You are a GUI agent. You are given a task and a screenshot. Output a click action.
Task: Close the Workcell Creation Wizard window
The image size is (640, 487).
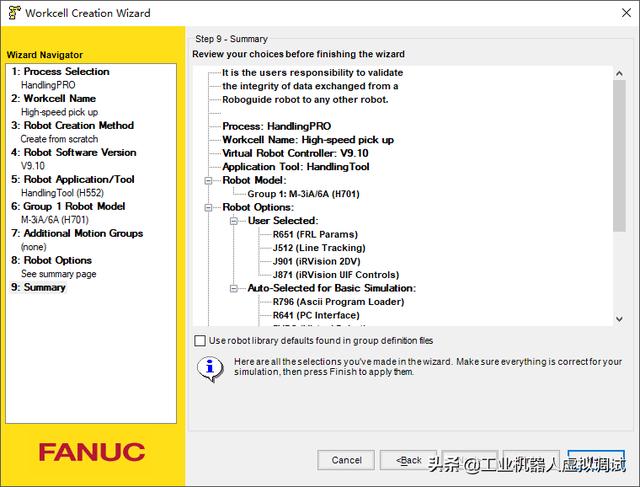(626, 13)
